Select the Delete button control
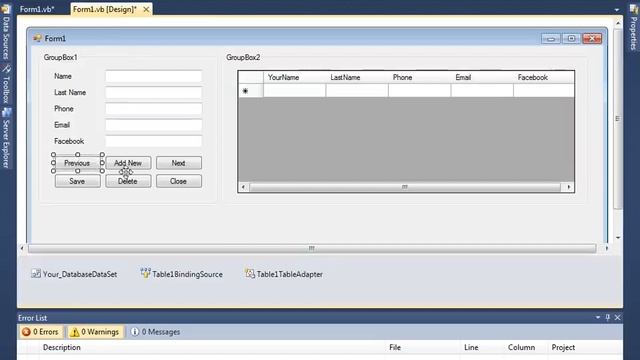The height and width of the screenshot is (360, 640). pos(128,181)
